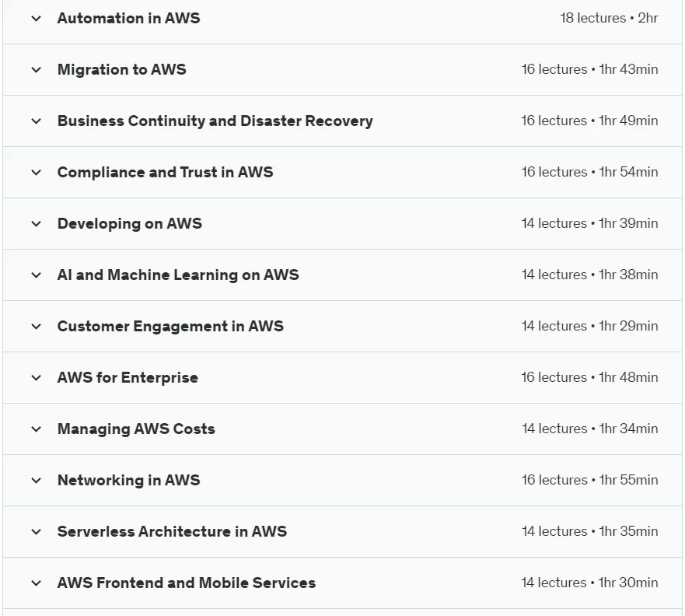Click the '14 lectures • 1hr 35min' text

pos(590,531)
